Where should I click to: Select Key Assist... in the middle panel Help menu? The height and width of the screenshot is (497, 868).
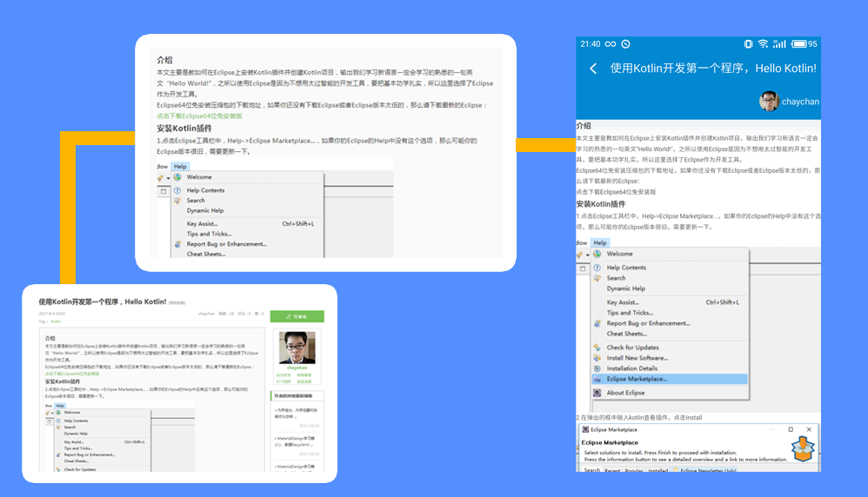coord(202,224)
